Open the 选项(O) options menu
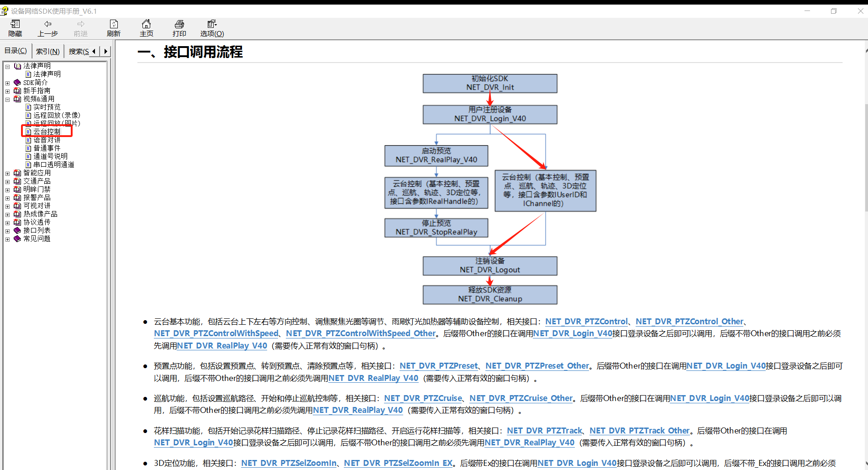Image resolution: width=868 pixels, height=470 pixels. pos(211,27)
